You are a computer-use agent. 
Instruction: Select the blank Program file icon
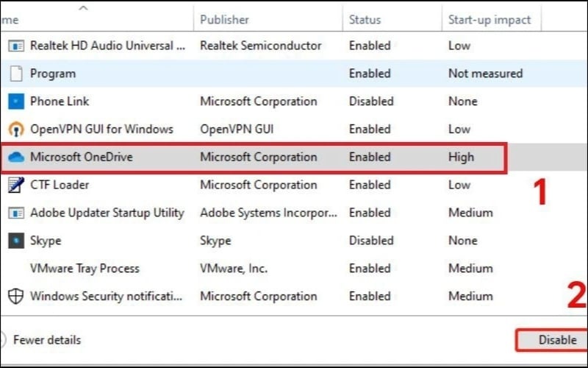click(x=15, y=74)
